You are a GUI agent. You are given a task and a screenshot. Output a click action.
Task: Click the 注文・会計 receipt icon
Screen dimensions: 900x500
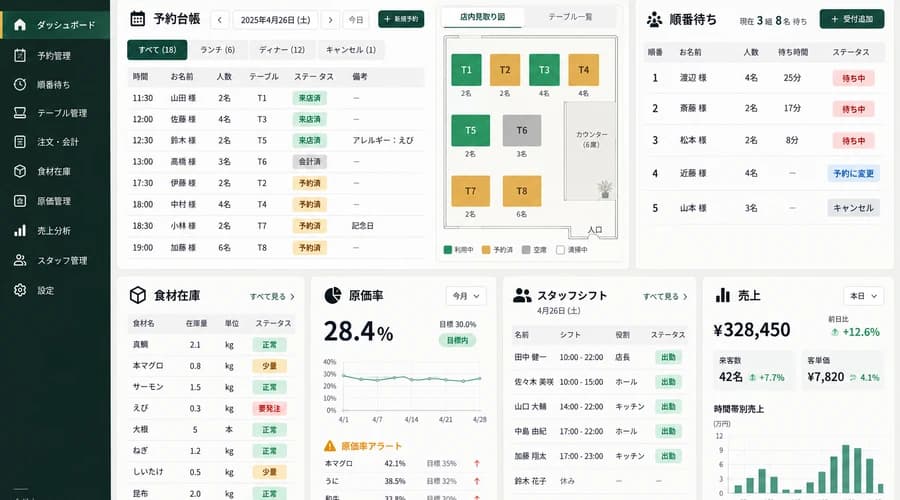click(x=20, y=141)
